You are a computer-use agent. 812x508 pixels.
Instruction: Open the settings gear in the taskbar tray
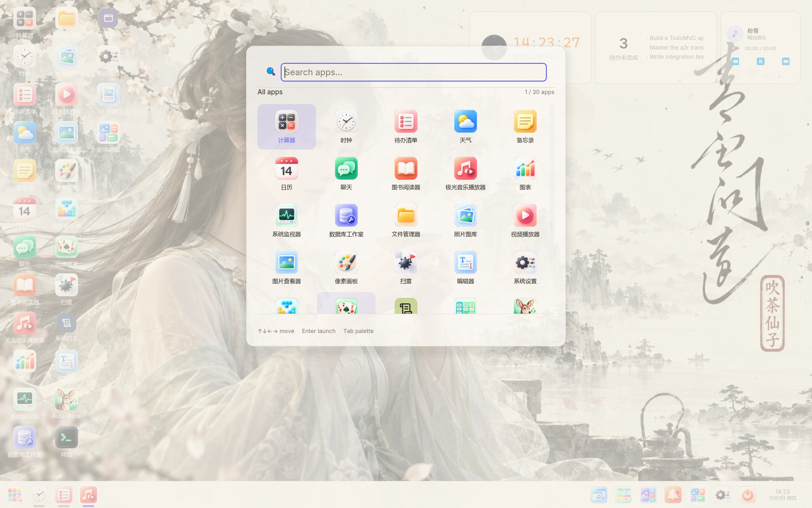[x=723, y=495]
